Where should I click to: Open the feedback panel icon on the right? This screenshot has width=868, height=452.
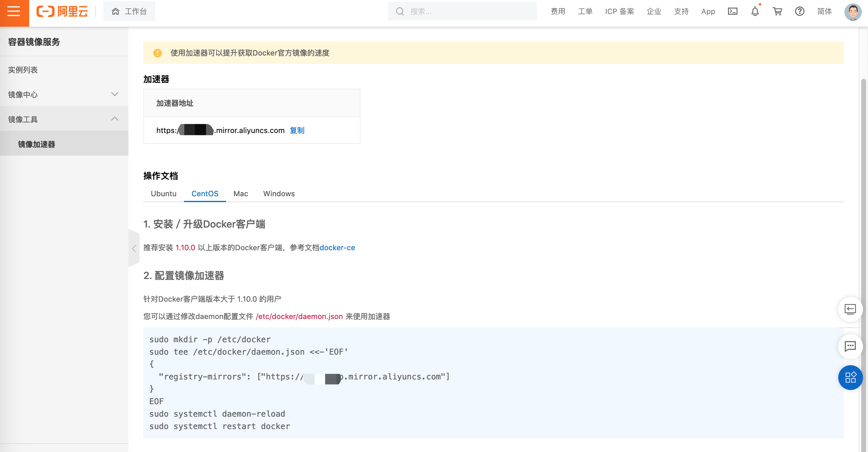click(x=851, y=309)
